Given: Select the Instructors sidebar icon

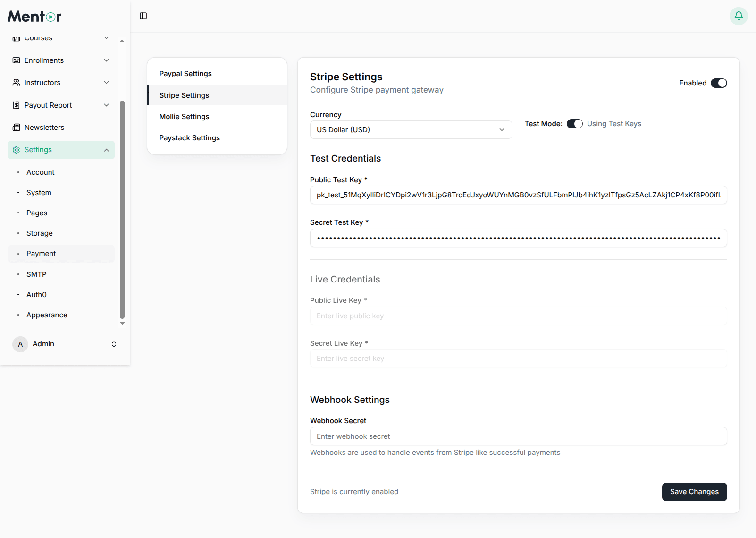Looking at the screenshot, I should click(16, 82).
